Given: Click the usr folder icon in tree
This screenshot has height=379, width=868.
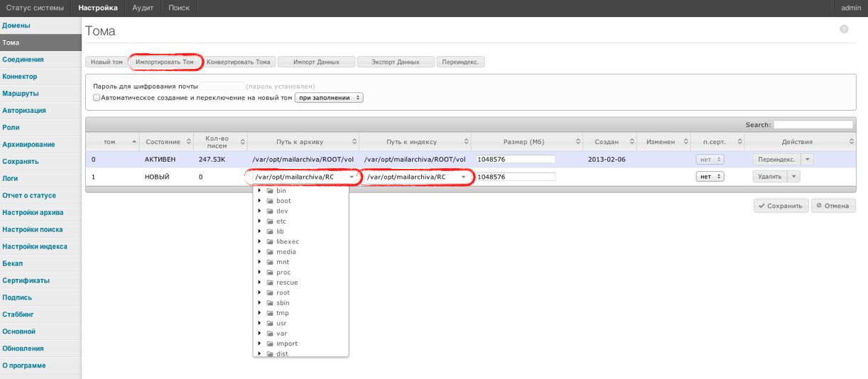Looking at the screenshot, I should point(270,324).
